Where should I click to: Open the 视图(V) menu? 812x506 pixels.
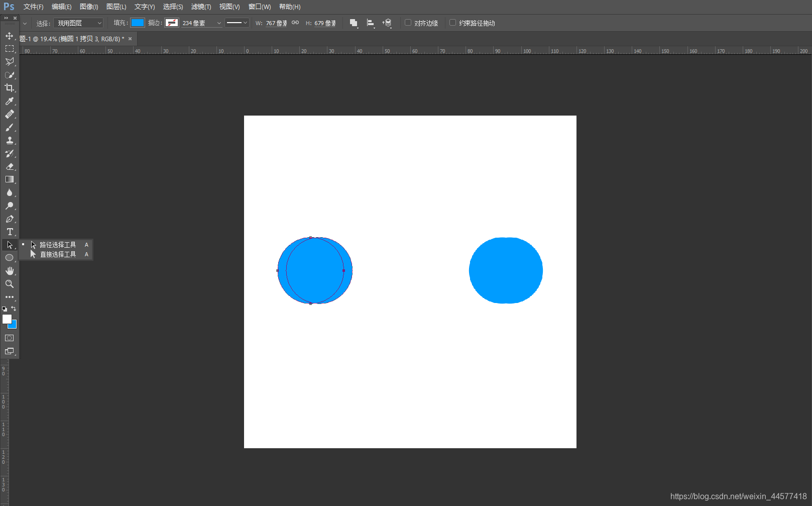pos(229,7)
